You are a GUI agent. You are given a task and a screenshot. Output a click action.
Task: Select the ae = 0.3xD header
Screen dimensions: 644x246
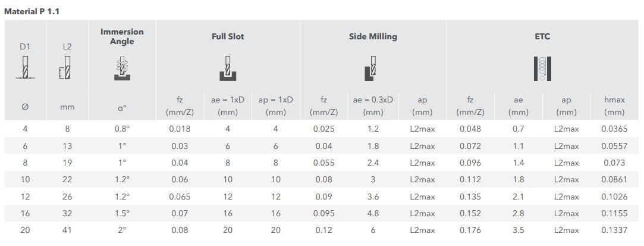coord(373,106)
